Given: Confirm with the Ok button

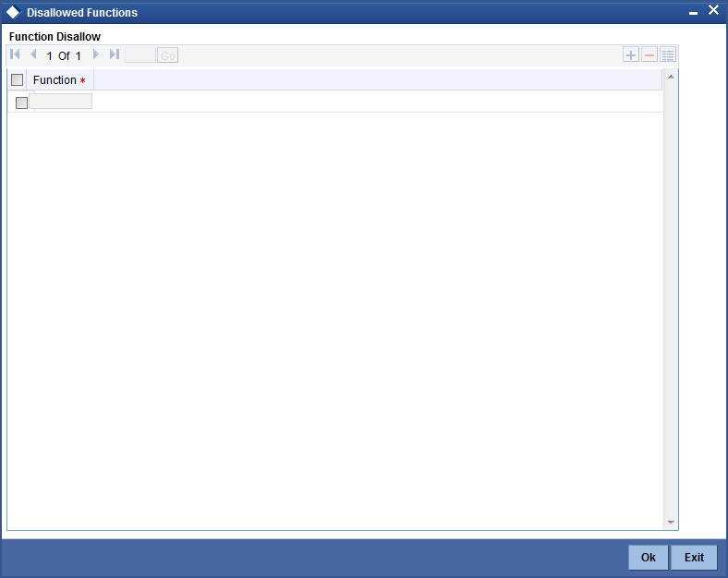Looking at the screenshot, I should (649, 557).
